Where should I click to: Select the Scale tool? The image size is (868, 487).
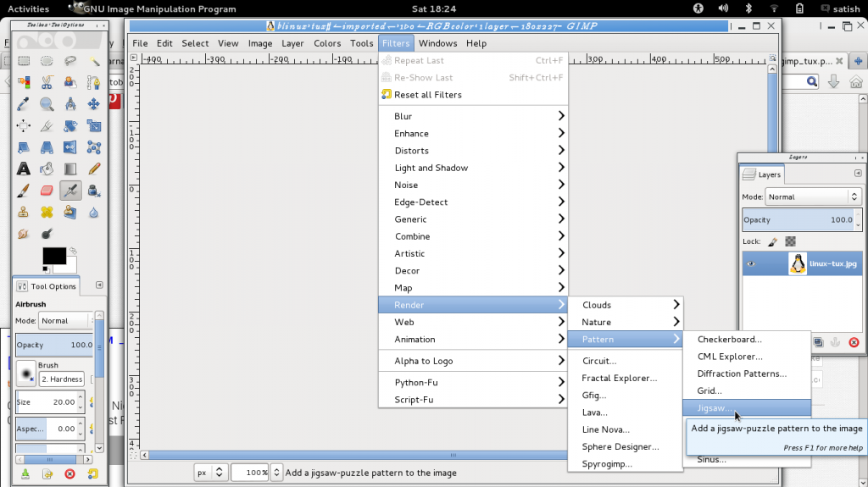click(93, 125)
